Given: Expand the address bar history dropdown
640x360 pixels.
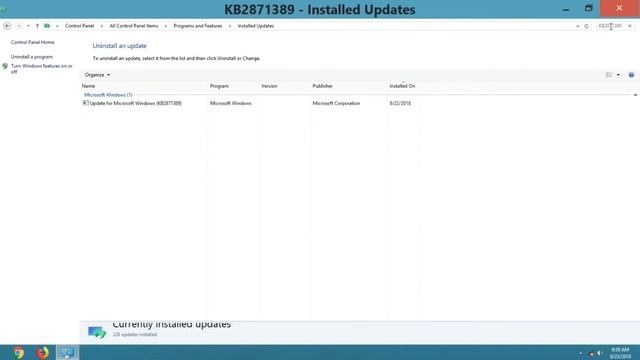Looking at the screenshot, I should point(578,26).
